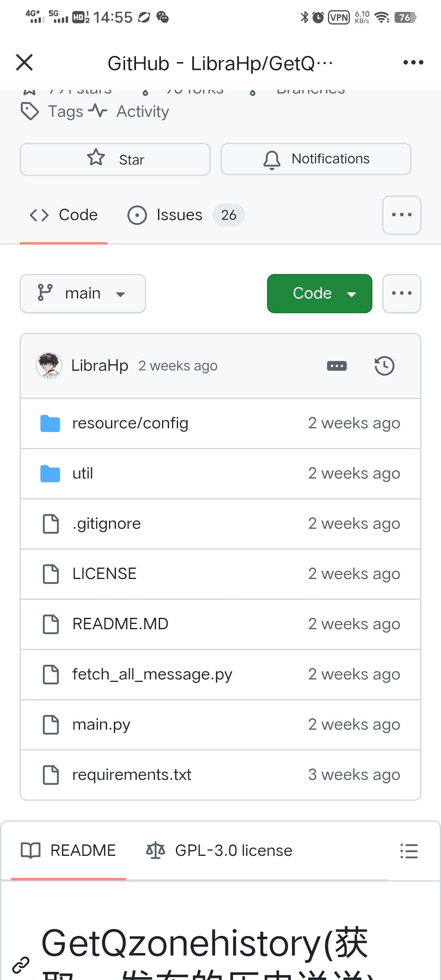Screen dimensions: 441x980
Task: Click the LICENSE file icon
Action: point(51,574)
